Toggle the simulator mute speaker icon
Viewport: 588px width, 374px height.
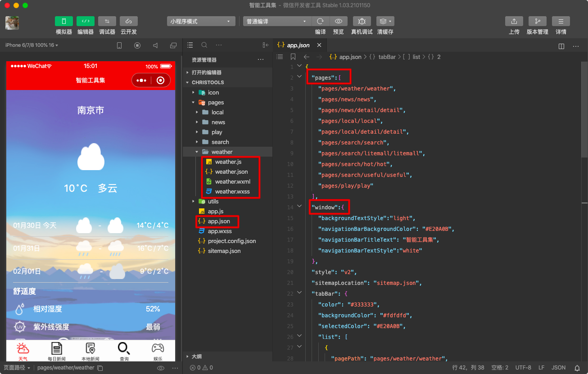[x=155, y=45]
